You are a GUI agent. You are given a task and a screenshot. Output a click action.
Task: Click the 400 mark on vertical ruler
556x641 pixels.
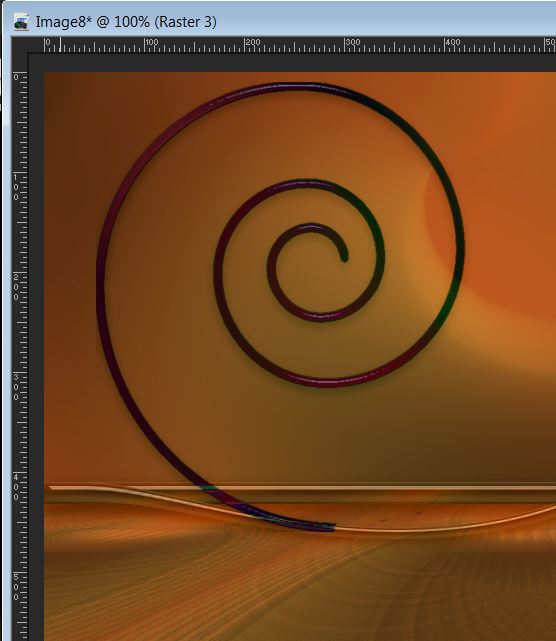click(16, 487)
